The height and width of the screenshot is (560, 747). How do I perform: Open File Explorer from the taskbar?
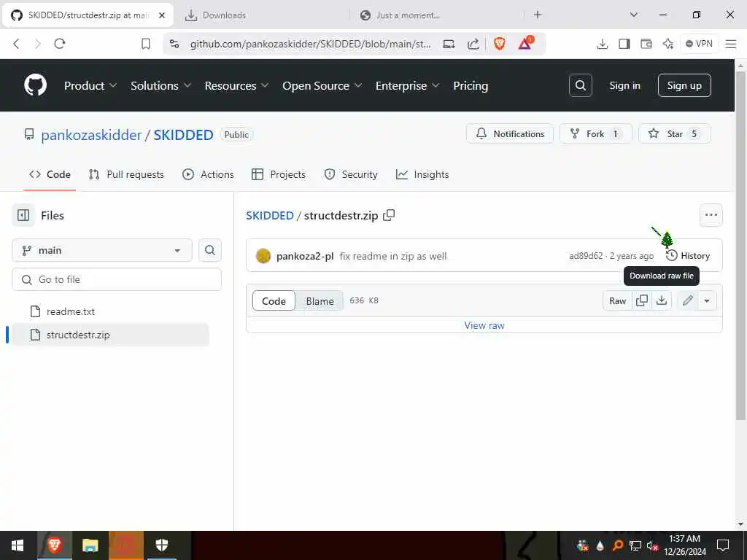(90, 545)
